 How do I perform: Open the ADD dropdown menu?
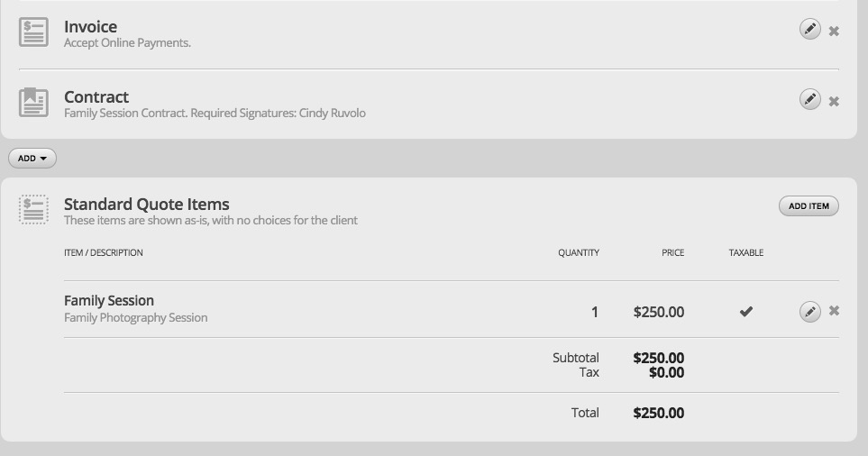tap(32, 159)
